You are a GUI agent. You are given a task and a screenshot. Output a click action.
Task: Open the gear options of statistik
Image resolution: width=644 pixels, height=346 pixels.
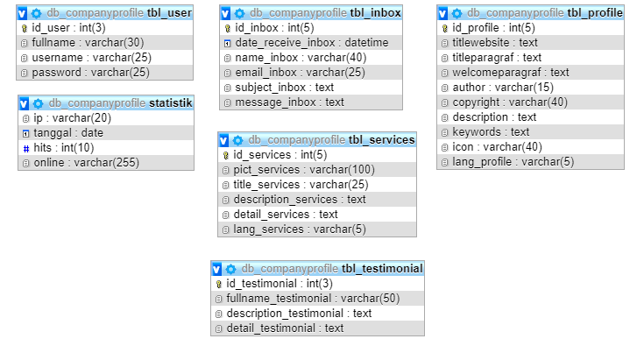(x=39, y=103)
